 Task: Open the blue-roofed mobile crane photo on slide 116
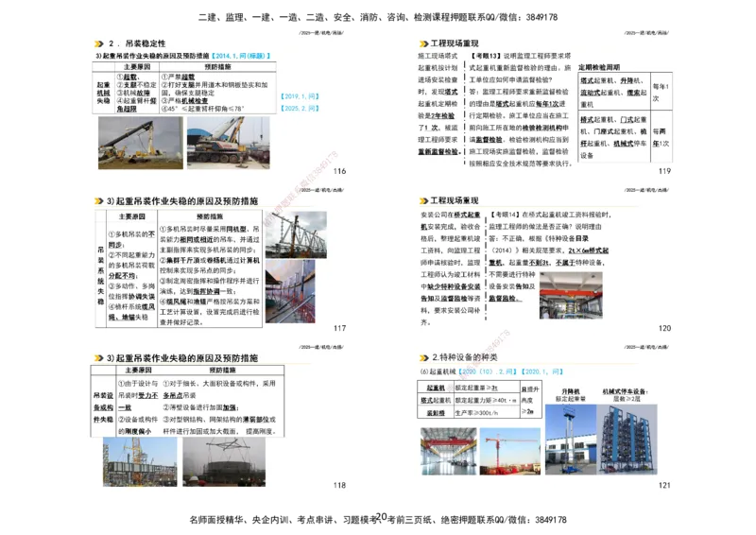228,143
